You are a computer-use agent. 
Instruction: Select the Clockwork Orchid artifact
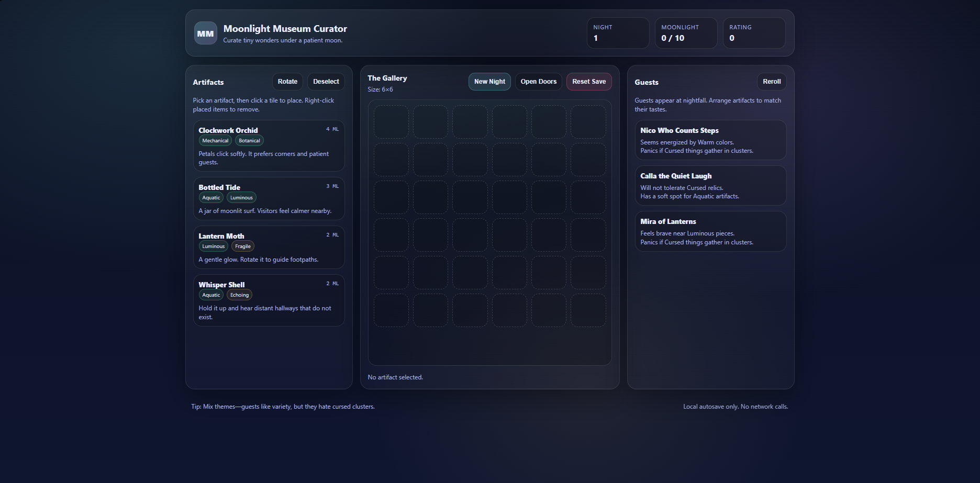coord(269,146)
